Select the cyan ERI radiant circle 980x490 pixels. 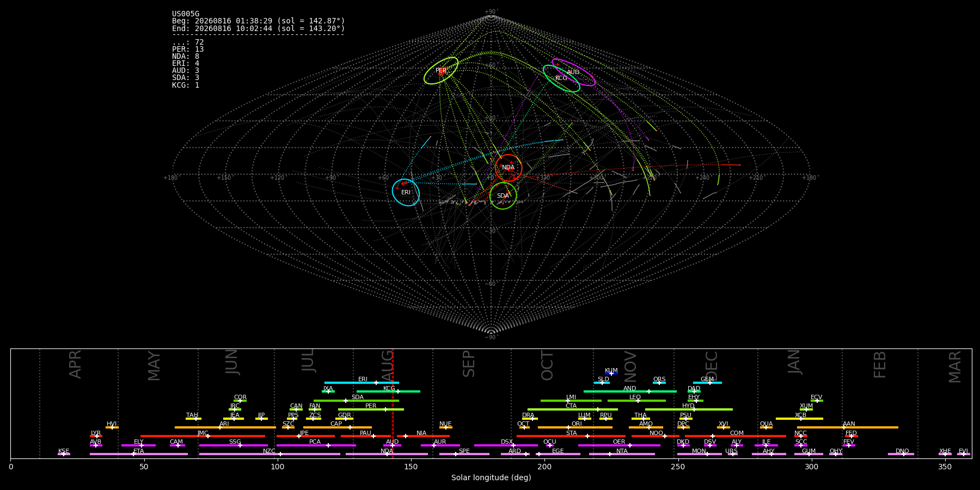click(x=406, y=192)
